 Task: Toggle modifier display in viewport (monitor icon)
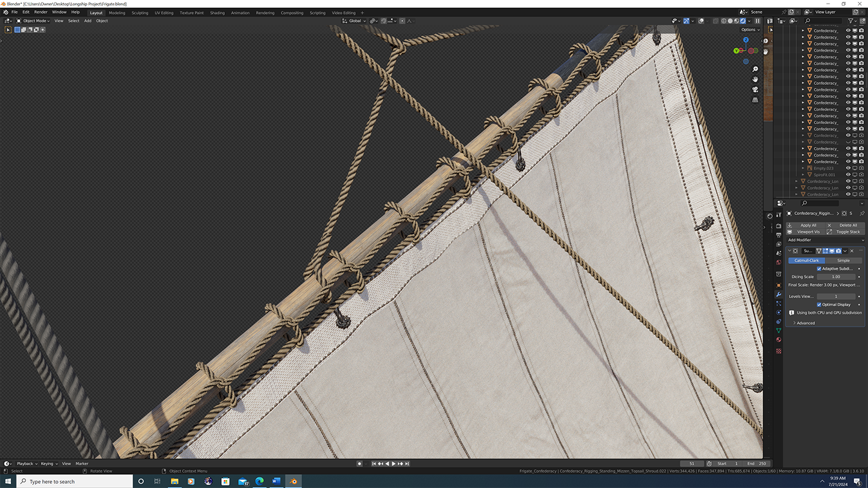(832, 251)
